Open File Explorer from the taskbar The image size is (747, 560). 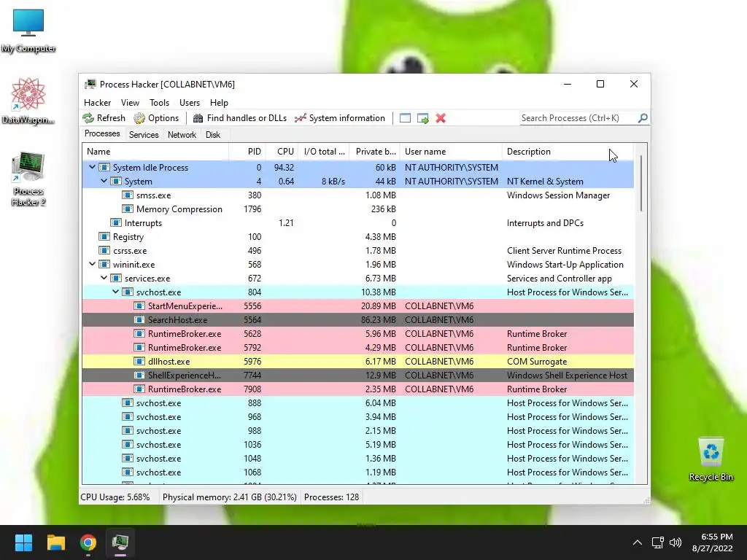pyautogui.click(x=55, y=542)
